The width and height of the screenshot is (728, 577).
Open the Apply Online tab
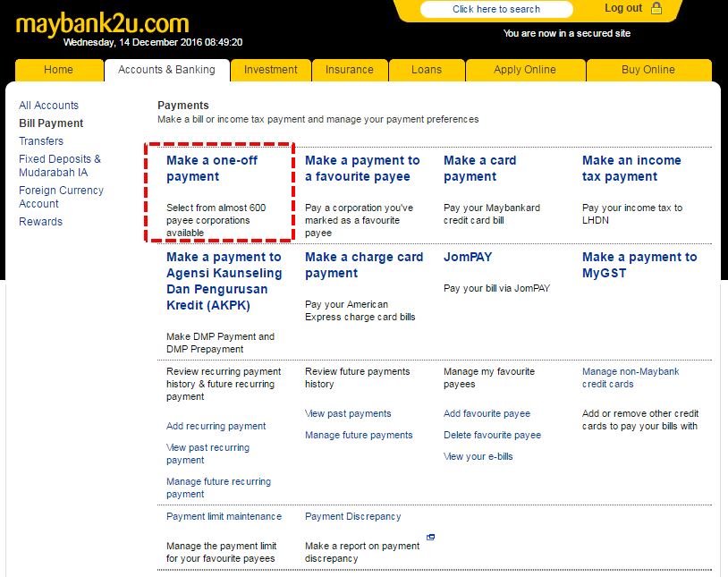tap(525, 70)
